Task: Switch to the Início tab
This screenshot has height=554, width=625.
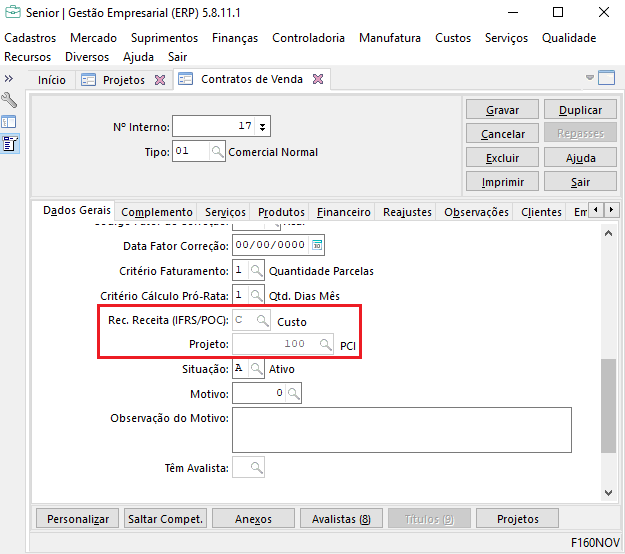Action: (51, 80)
